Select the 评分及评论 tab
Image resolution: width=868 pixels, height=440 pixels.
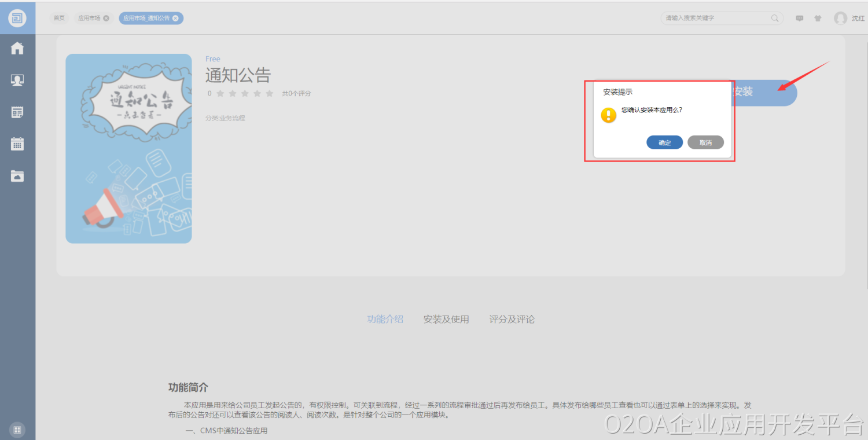pos(512,319)
